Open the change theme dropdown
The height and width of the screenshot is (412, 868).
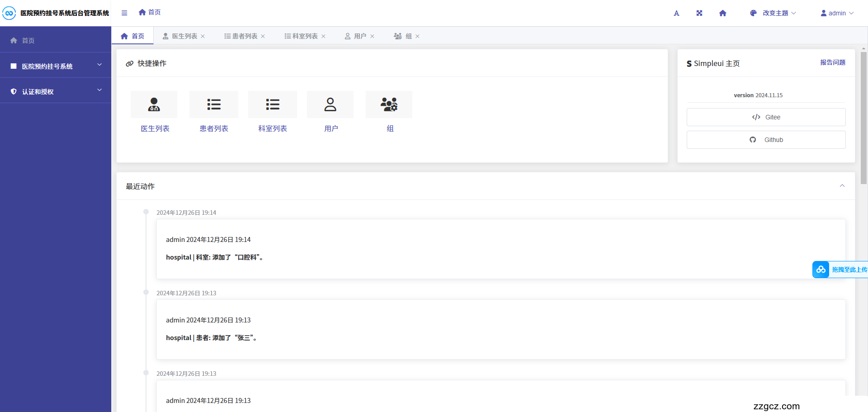coord(773,13)
